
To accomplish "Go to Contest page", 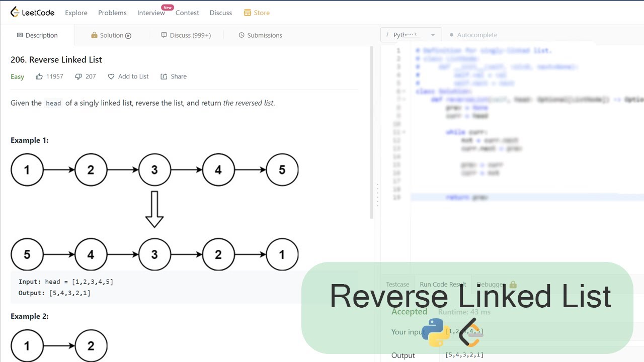I will pos(187,13).
